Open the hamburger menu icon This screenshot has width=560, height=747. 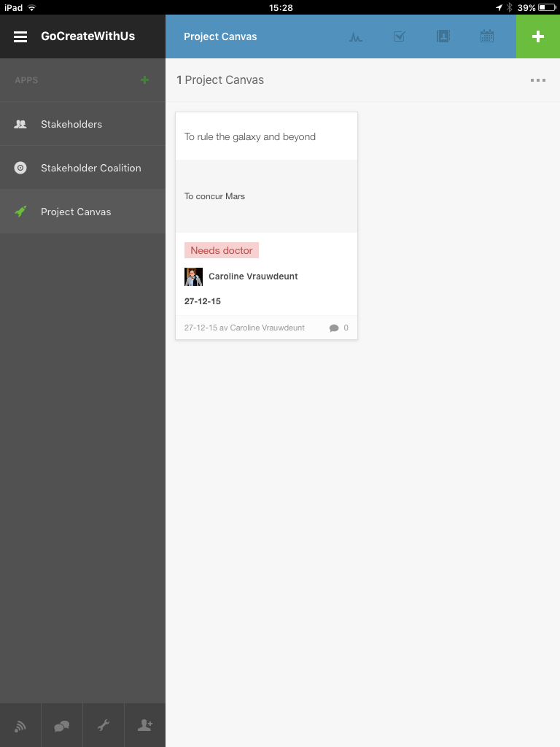click(x=20, y=36)
